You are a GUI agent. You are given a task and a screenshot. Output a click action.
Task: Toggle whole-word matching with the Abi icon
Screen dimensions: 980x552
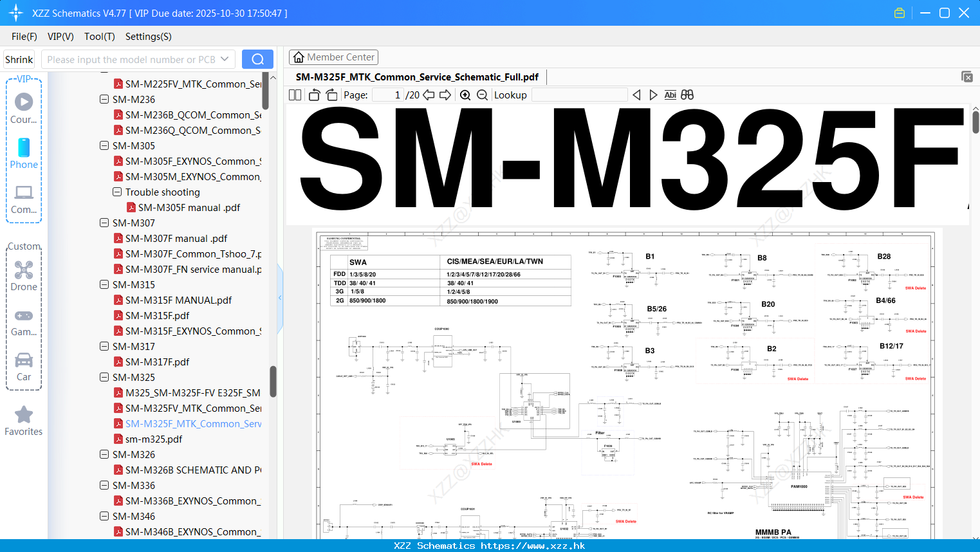point(670,95)
